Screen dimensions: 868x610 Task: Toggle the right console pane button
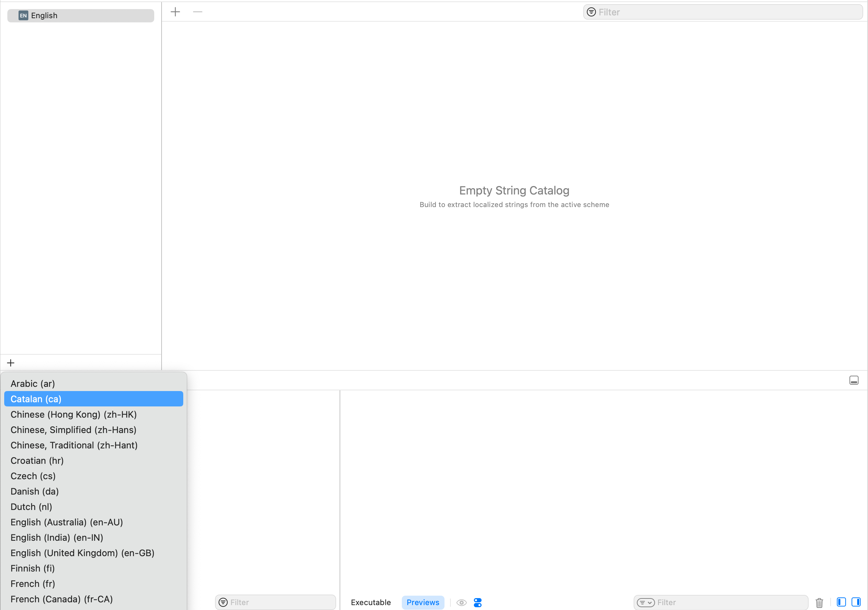tap(855, 602)
